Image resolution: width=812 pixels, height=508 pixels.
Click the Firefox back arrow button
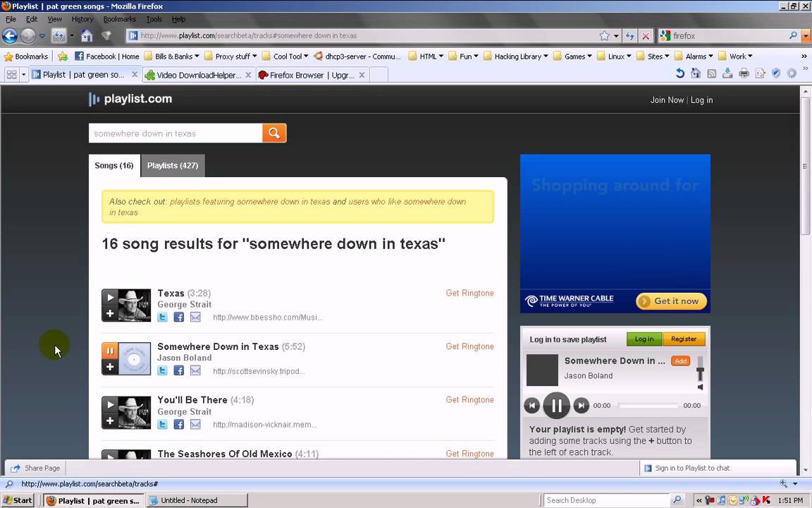pyautogui.click(x=10, y=36)
